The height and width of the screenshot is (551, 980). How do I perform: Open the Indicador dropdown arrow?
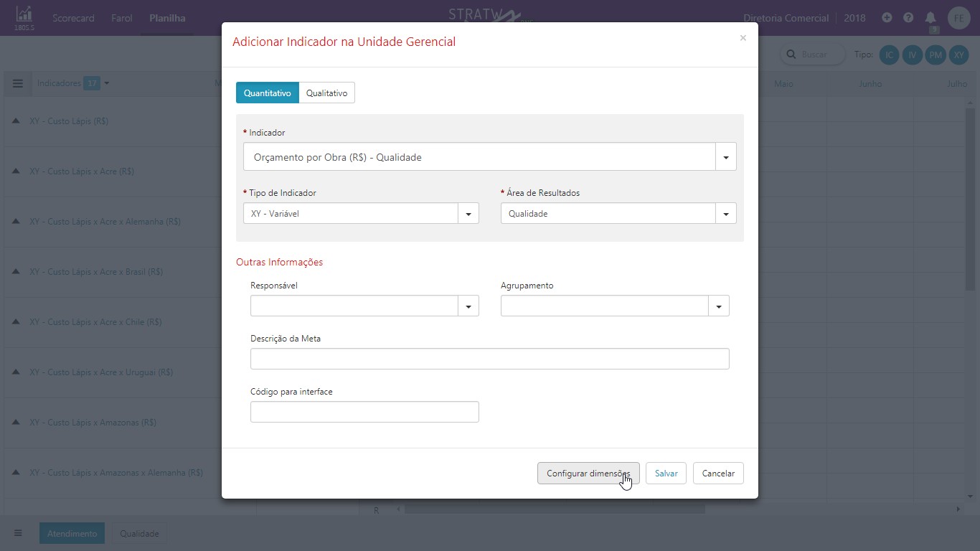726,157
